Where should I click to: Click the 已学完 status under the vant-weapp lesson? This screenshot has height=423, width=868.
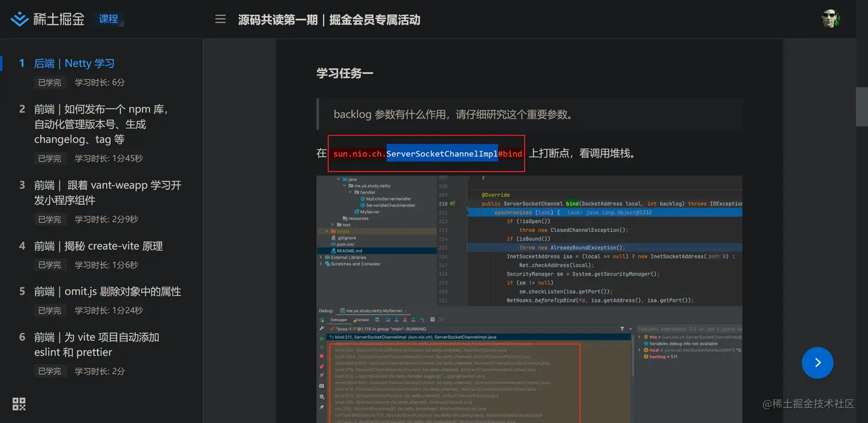(49, 219)
